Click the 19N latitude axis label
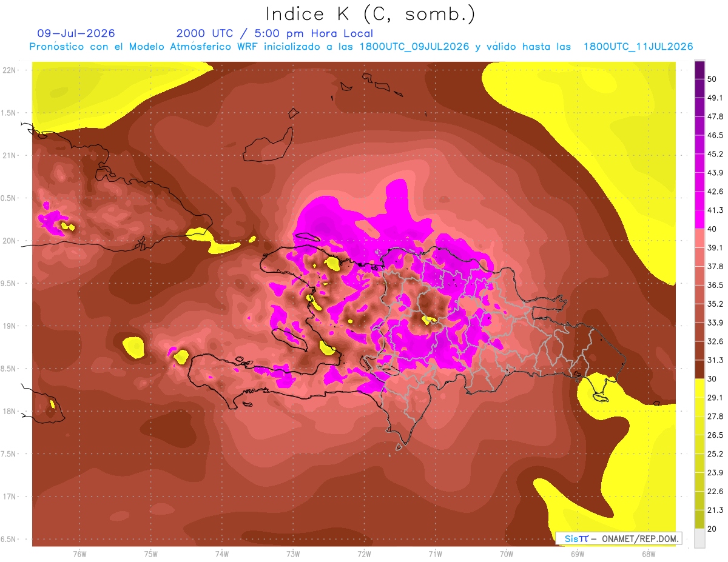This screenshot has height=562, width=728. coord(9,326)
